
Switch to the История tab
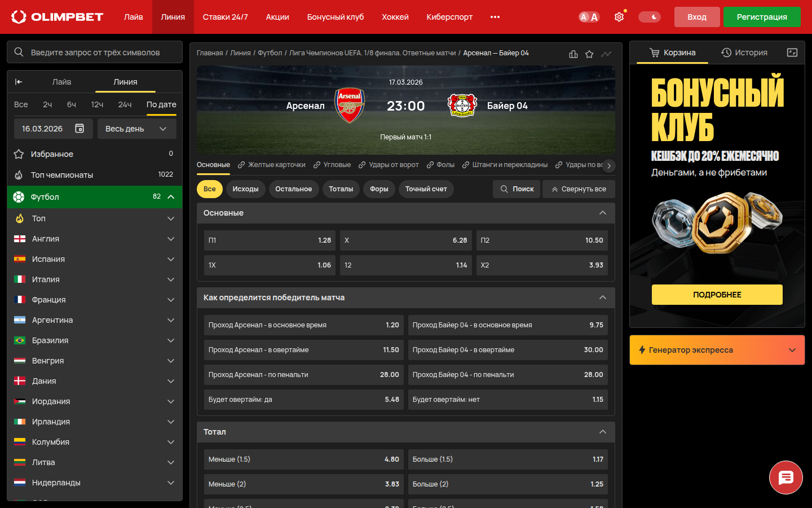pyautogui.click(x=744, y=52)
